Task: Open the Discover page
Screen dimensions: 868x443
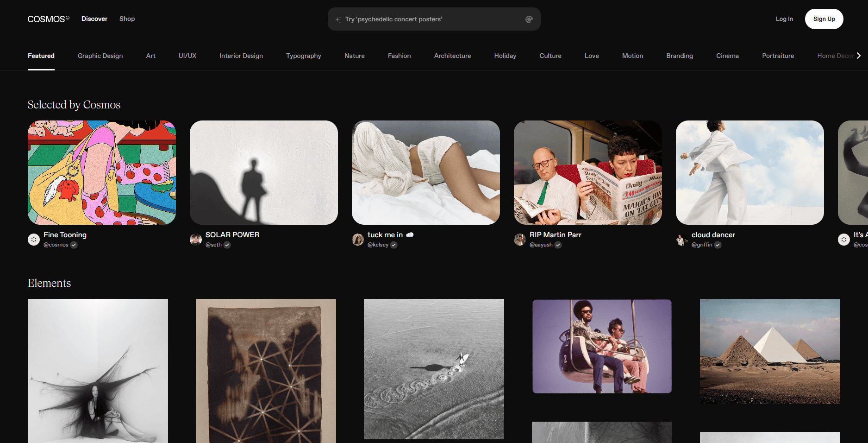Action: click(x=94, y=19)
